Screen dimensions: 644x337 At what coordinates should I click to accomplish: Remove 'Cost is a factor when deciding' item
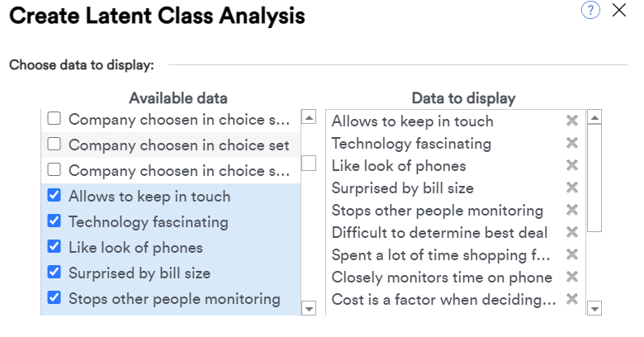tap(572, 299)
